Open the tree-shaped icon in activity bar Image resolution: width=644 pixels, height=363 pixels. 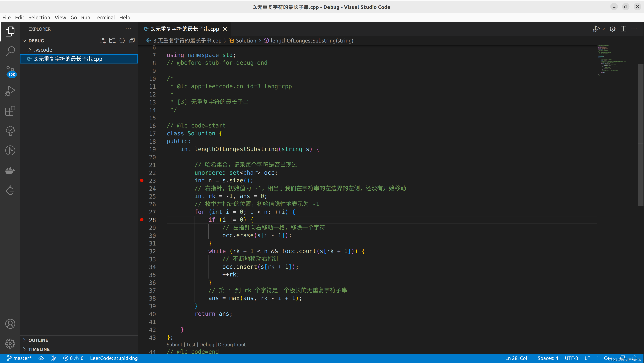10,131
